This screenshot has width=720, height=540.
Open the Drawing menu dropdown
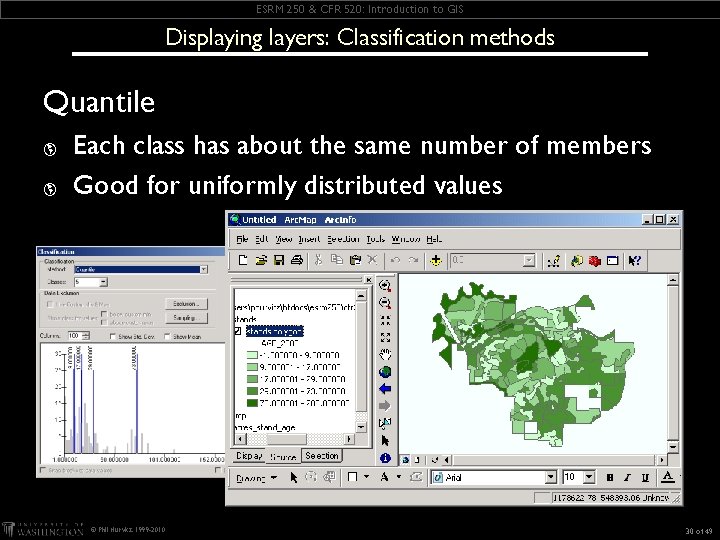[256, 478]
